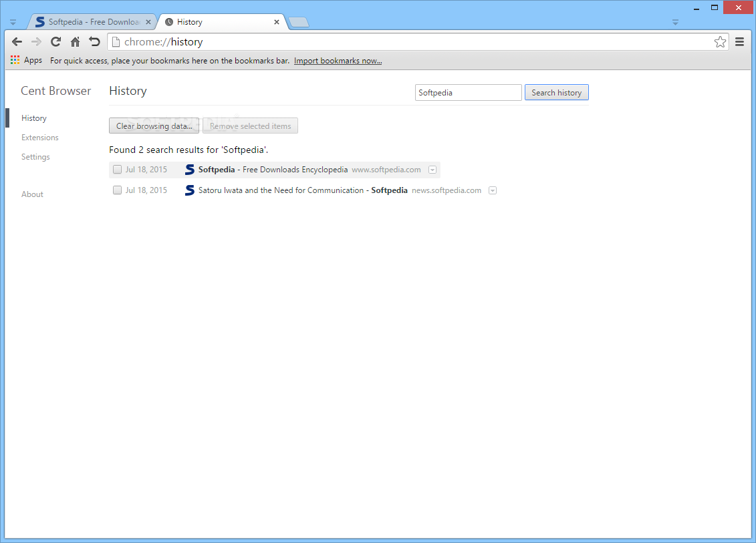Click the undo closed tab icon
Image resolution: width=756 pixels, height=543 pixels.
tap(94, 42)
